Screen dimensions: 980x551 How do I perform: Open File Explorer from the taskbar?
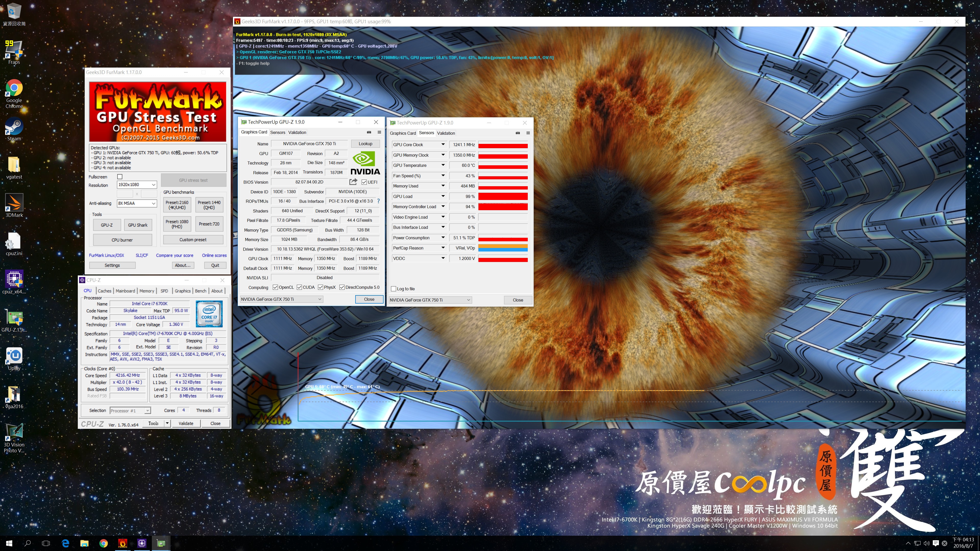click(84, 543)
